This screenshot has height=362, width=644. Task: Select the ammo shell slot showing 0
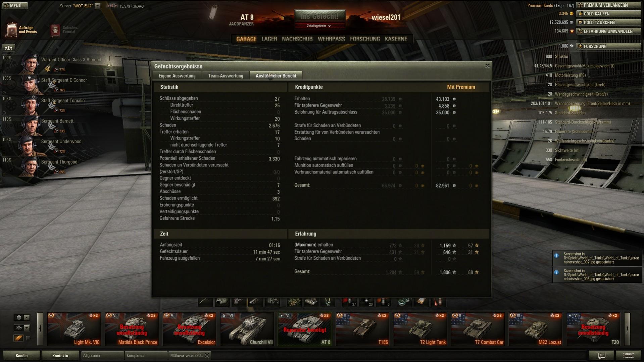coord(383,302)
